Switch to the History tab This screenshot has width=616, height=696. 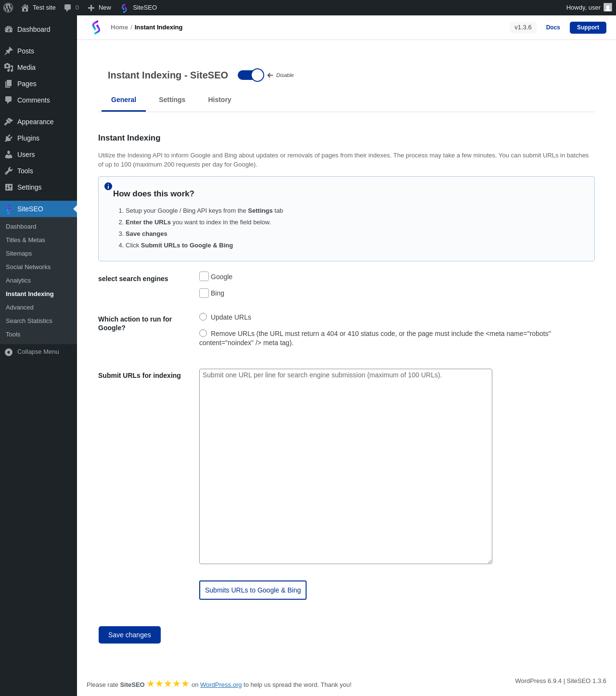pyautogui.click(x=219, y=100)
